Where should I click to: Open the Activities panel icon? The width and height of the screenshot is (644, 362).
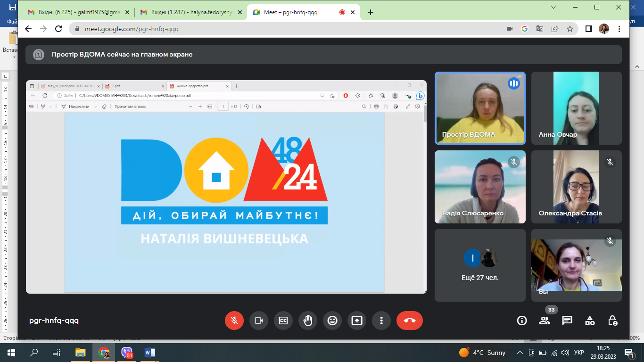[590, 321]
